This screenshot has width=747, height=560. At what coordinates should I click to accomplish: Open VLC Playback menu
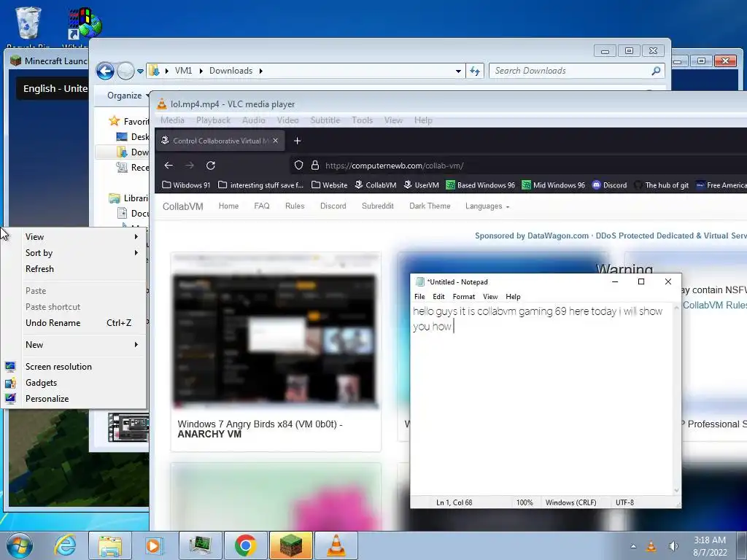214,120
